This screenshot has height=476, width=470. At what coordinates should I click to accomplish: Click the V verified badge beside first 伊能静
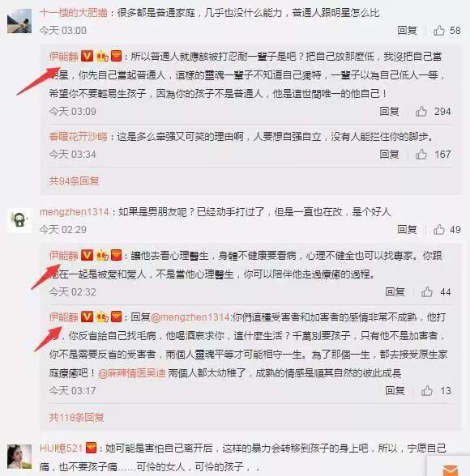point(87,56)
